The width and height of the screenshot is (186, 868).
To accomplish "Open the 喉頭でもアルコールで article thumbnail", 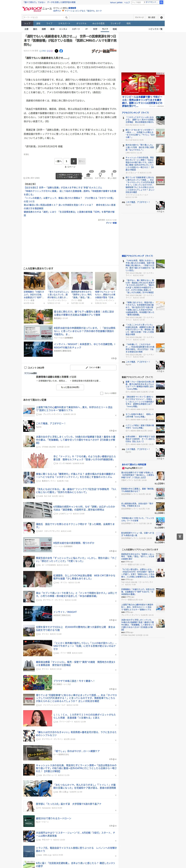I will point(106,281).
